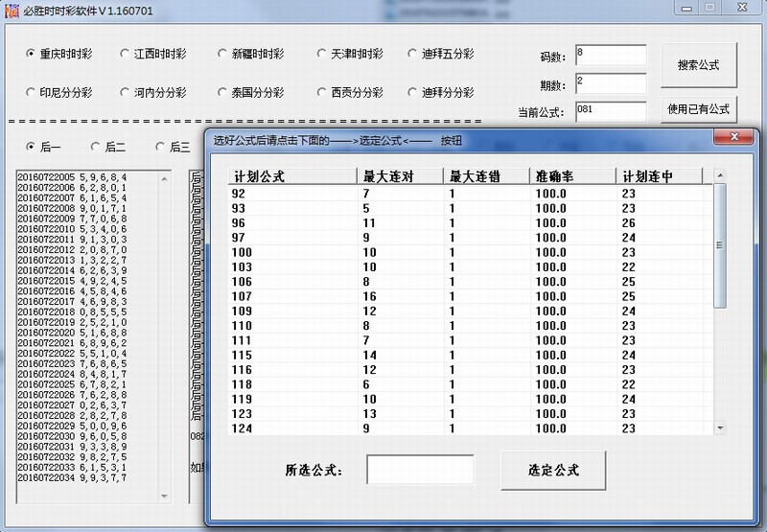Viewport: 767px width, 532px height.
Task: Click the formula list vertical scrollbar thumb
Action: pos(720,245)
